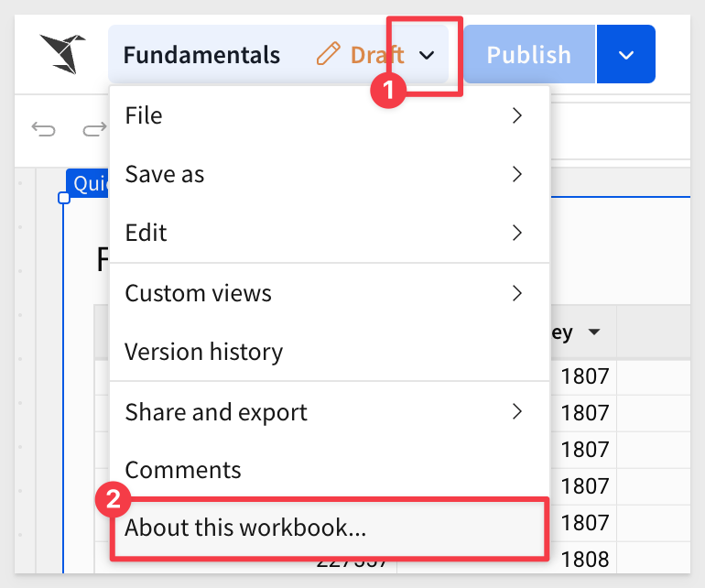Open the workbook menu caret next to Draft
The image size is (705, 588).
pyautogui.click(x=427, y=55)
